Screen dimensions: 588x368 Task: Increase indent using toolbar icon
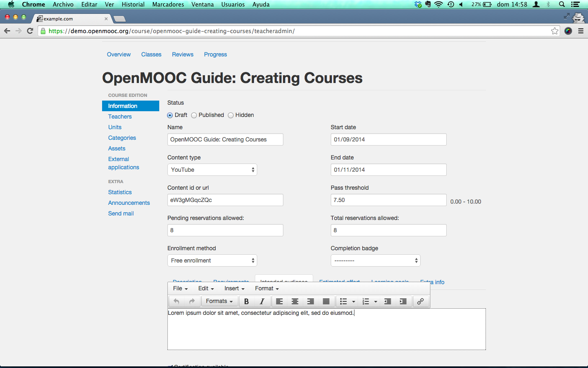coord(403,301)
